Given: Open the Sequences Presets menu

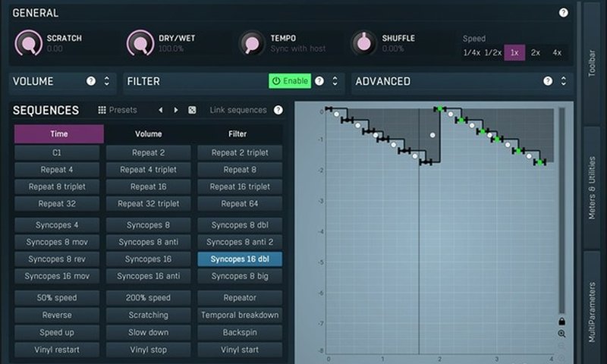Looking at the screenshot, I should pos(118,110).
